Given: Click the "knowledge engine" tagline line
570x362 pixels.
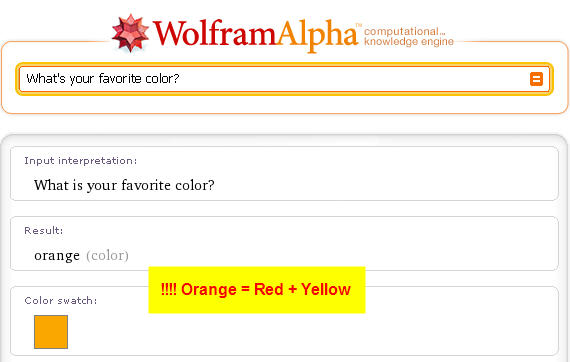Looking at the screenshot, I should [409, 41].
